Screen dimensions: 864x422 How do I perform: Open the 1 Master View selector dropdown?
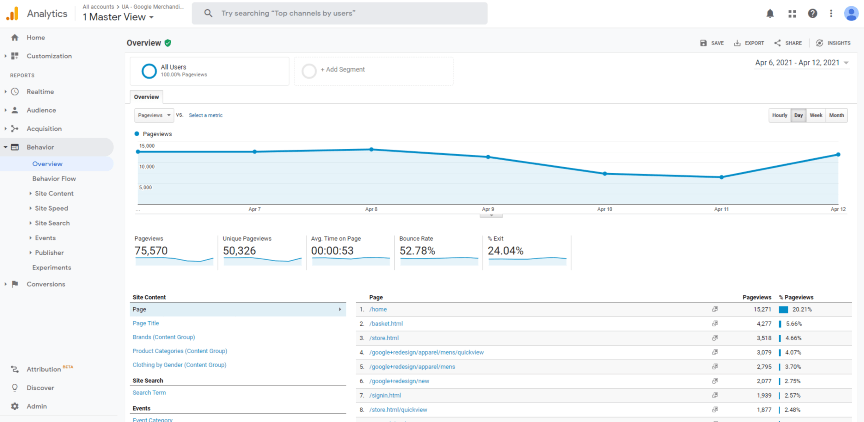pos(118,17)
